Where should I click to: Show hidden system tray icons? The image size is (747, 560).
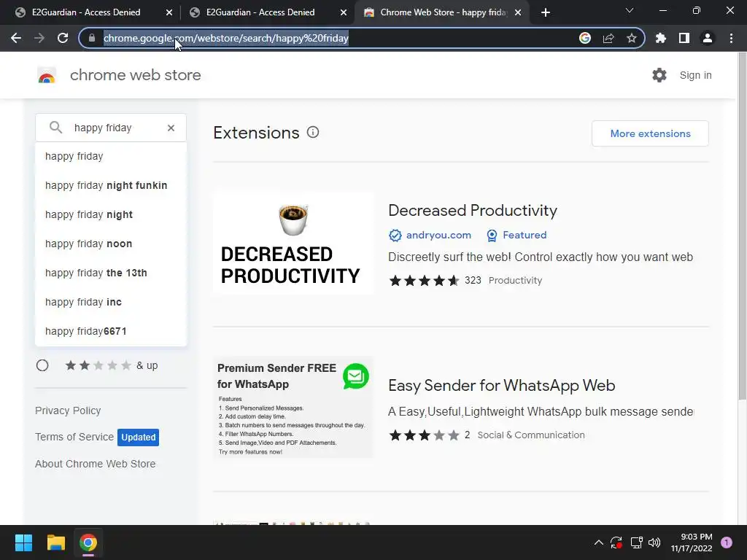tap(599, 542)
